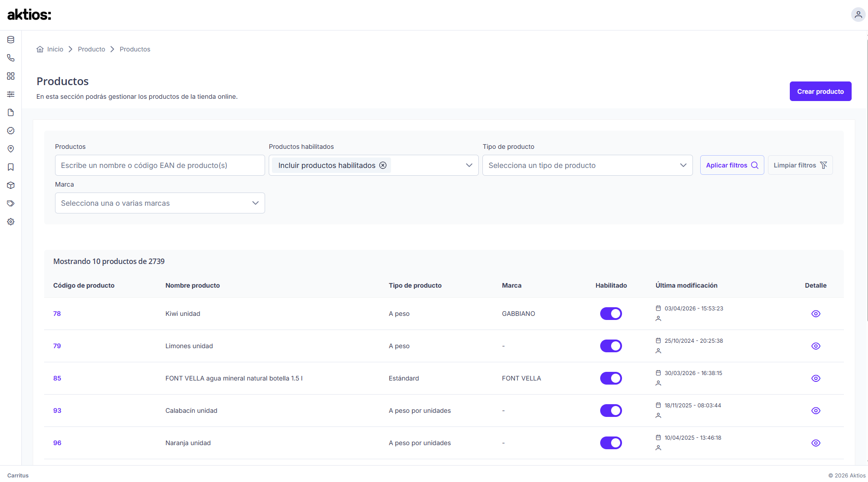View details of FONT VELLA product
Screen dimensions: 868x482
pyautogui.click(x=816, y=378)
